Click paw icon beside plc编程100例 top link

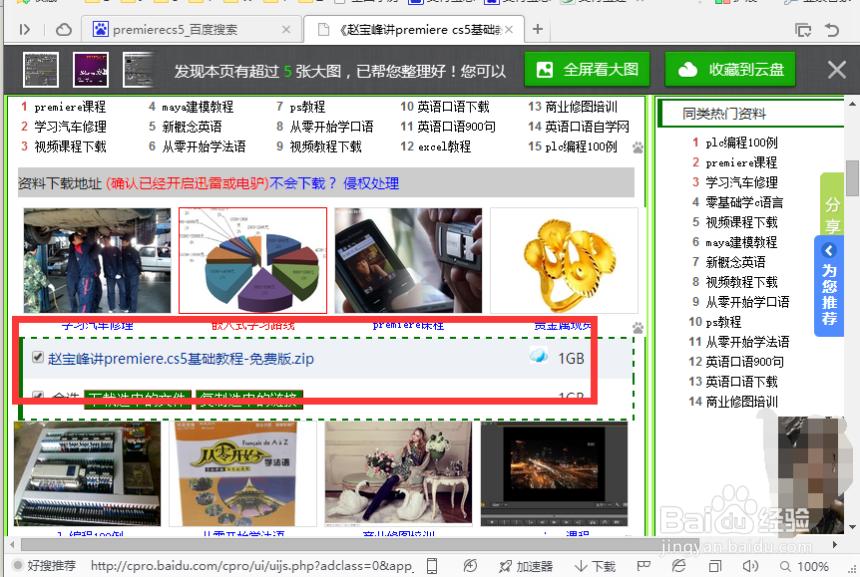point(638,147)
